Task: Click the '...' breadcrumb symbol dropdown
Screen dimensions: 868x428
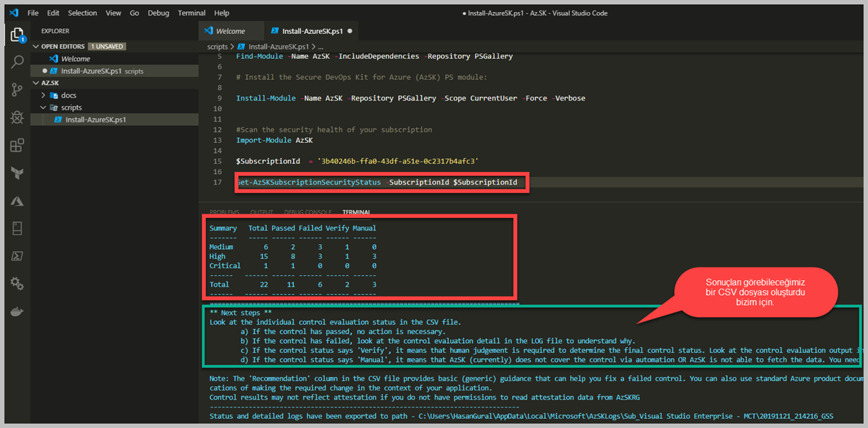Action: click(x=321, y=47)
